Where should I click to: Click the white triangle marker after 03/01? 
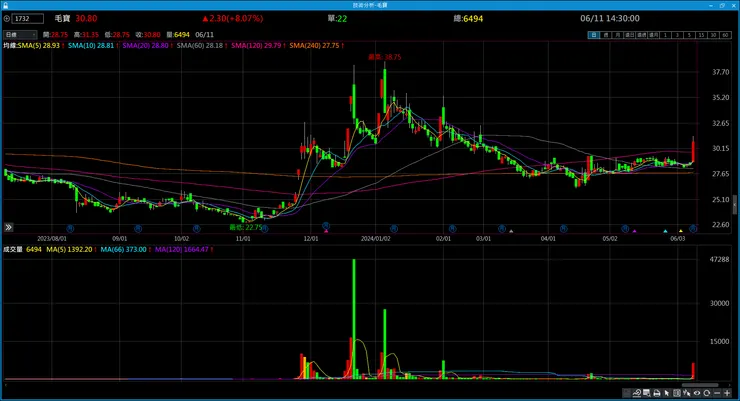tap(511, 231)
